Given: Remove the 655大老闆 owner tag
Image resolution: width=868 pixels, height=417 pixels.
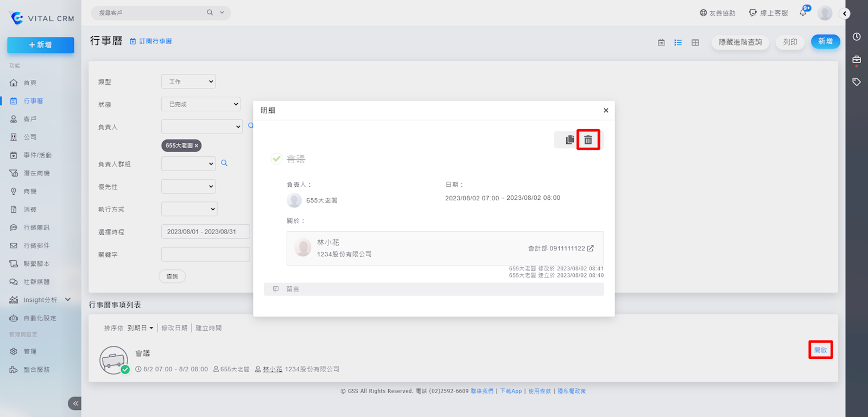Looking at the screenshot, I should click(197, 146).
